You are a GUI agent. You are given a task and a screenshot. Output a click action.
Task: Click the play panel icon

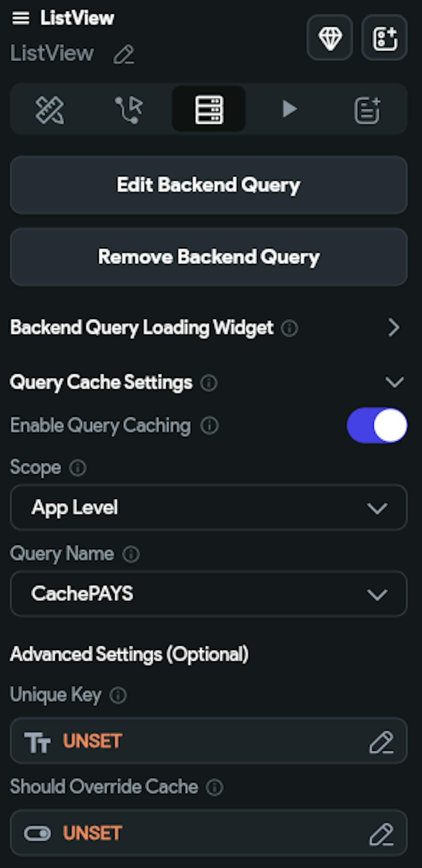tap(290, 109)
